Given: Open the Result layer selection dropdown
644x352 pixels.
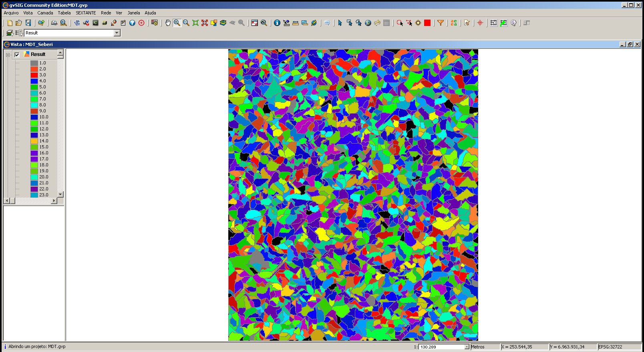Looking at the screenshot, I should 117,33.
